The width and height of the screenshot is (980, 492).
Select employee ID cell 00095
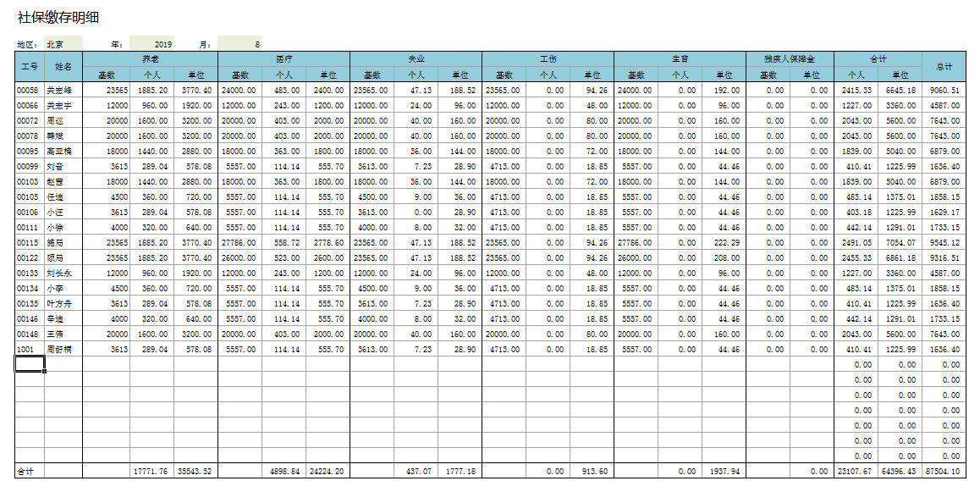pyautogui.click(x=30, y=151)
